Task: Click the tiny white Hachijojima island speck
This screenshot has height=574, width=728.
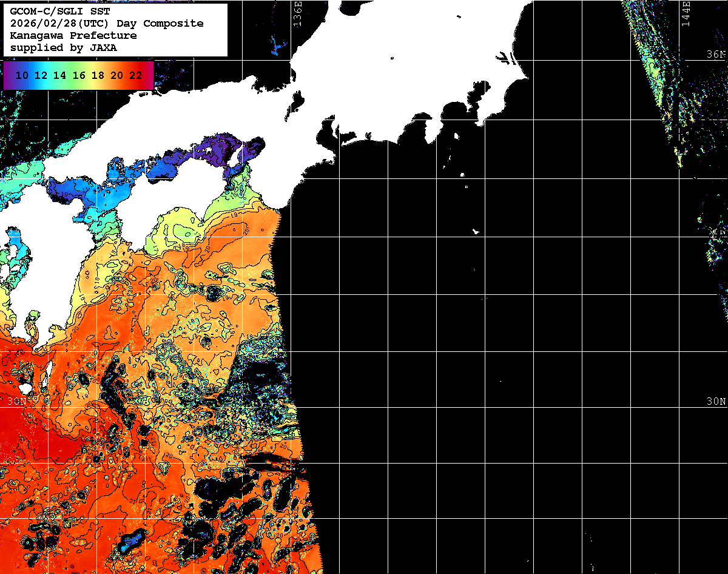Action: click(x=476, y=231)
